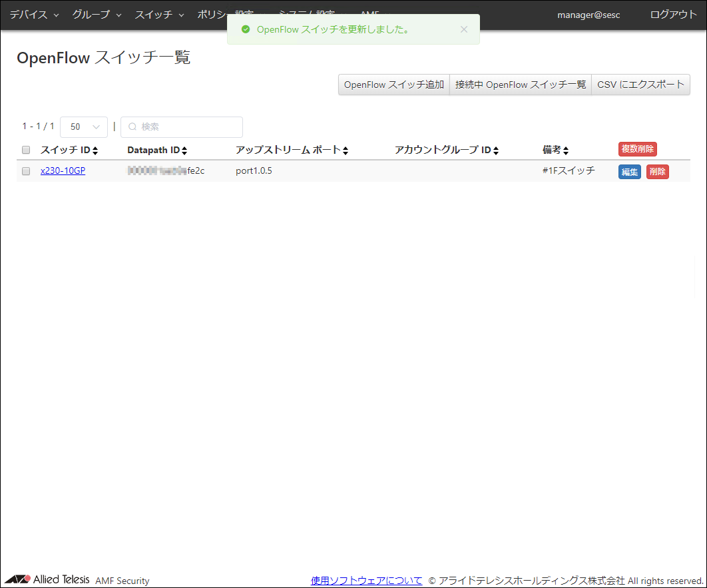Click green success checkmark icon
The image size is (707, 588).
click(x=246, y=29)
